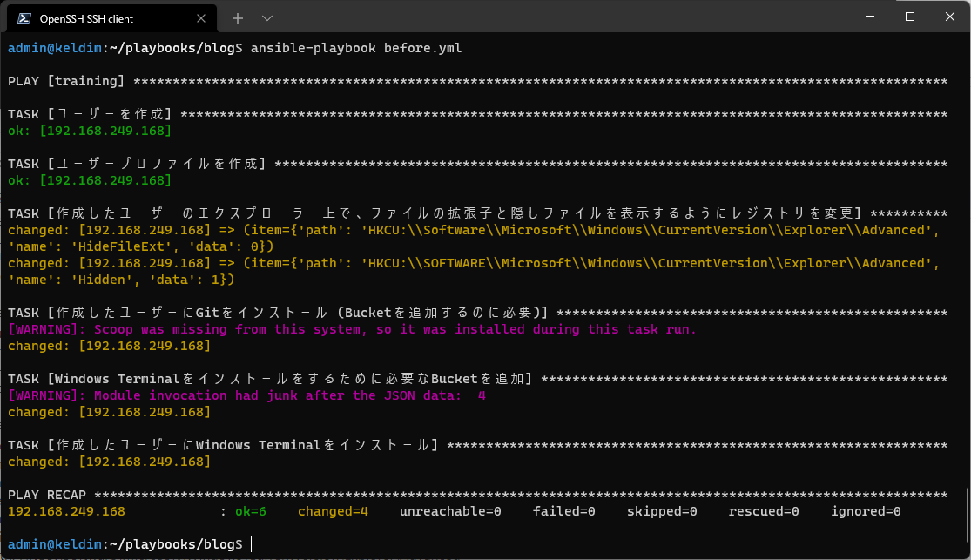
Task: Select the OpenSSH SSH client tab
Action: (111, 18)
